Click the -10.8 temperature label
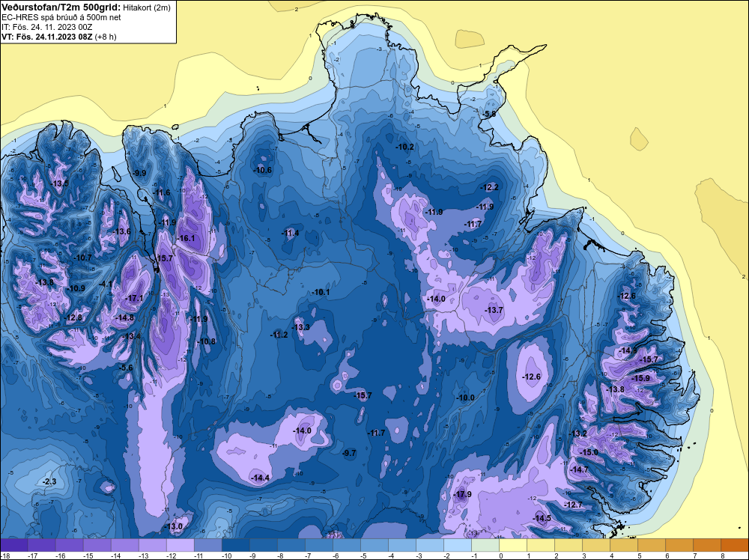Screen dimensions: 749x560 point(207,341)
